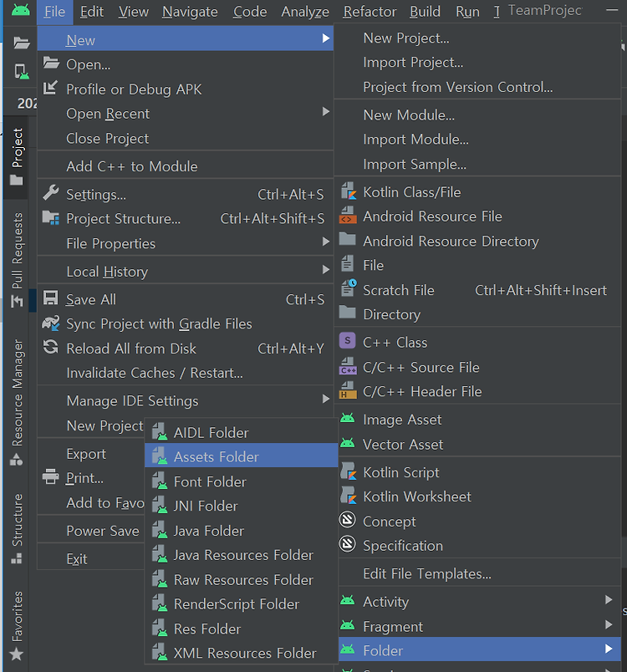Click the Kotlin Class/File icon
Viewport: 627px width, 672px height.
pos(348,191)
